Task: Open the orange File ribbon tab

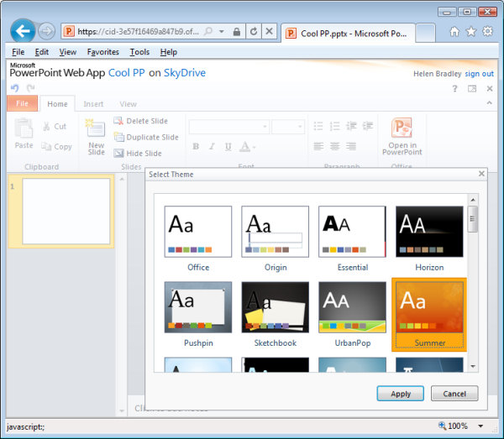Action: point(22,103)
